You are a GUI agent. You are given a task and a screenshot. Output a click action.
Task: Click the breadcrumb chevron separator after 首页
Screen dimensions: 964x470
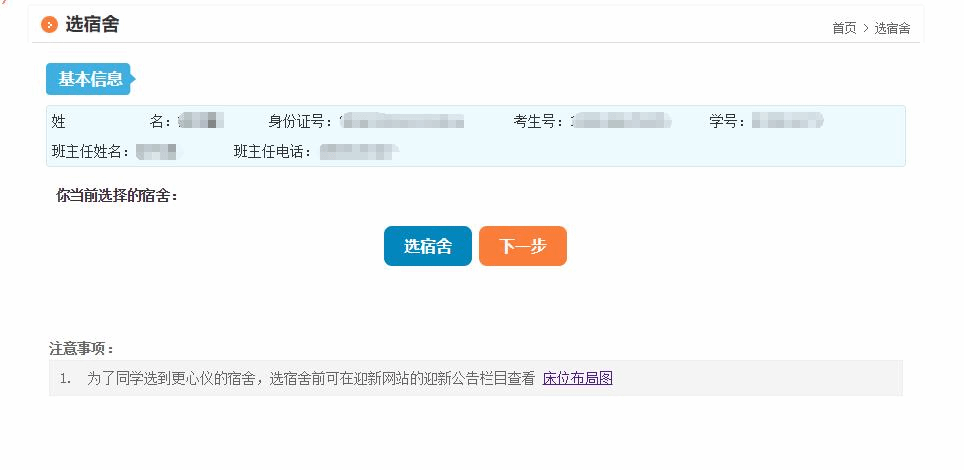coord(866,28)
